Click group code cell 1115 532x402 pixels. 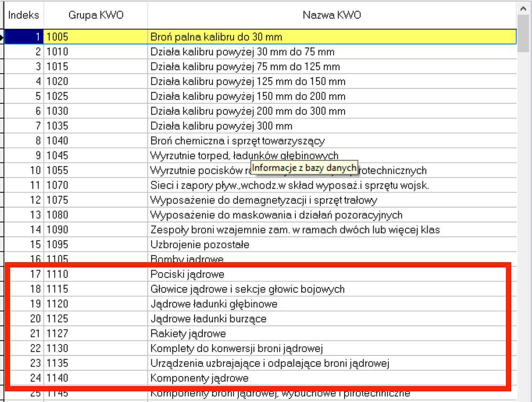[96, 289]
